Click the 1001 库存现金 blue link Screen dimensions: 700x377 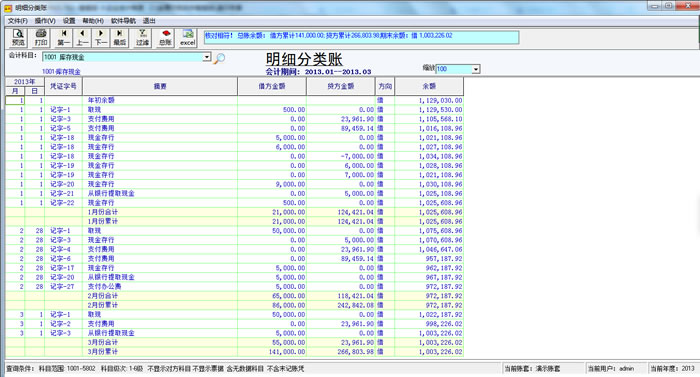pos(61,71)
